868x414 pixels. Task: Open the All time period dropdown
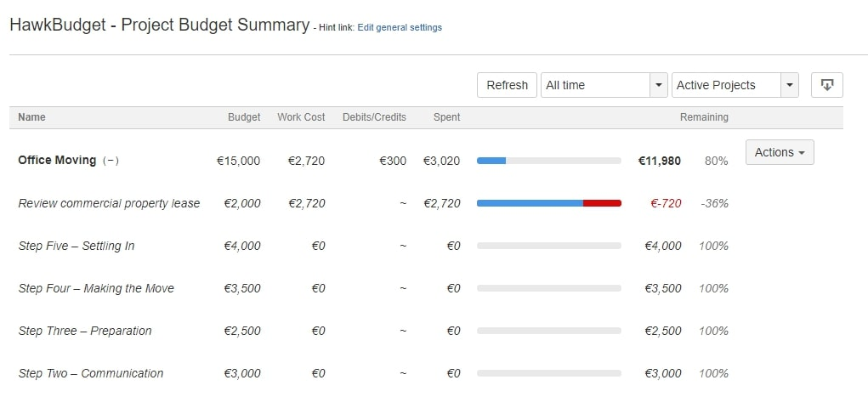(x=604, y=85)
